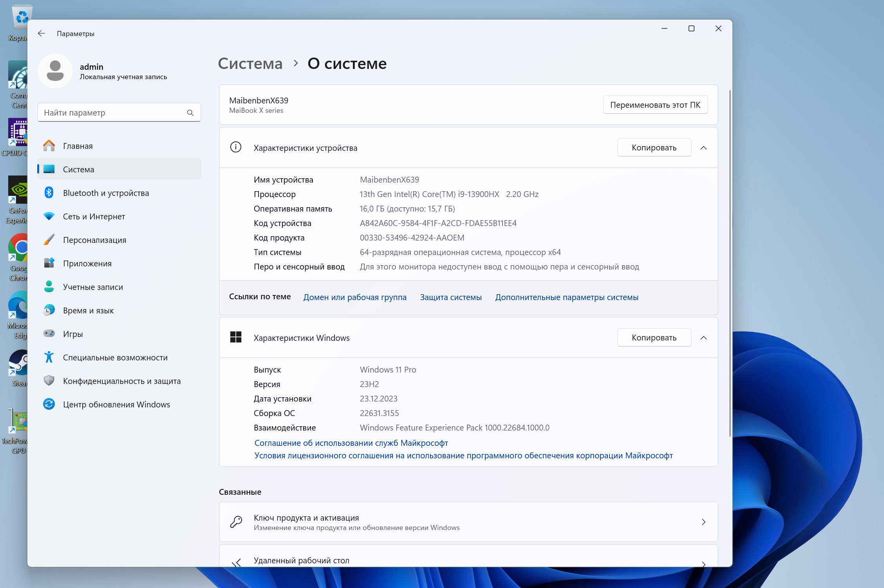Open Удаленный рабочий стол entry
This screenshot has height=588, width=884.
[468, 556]
